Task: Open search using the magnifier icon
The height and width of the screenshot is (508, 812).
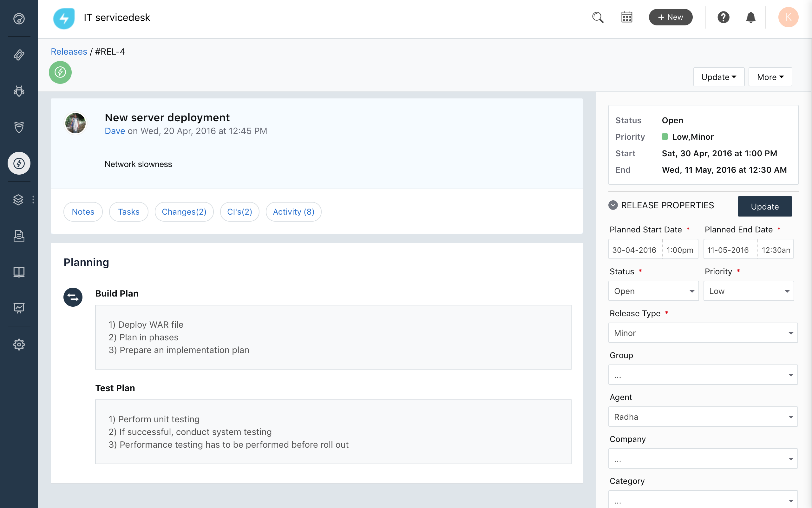Action: pos(598,17)
